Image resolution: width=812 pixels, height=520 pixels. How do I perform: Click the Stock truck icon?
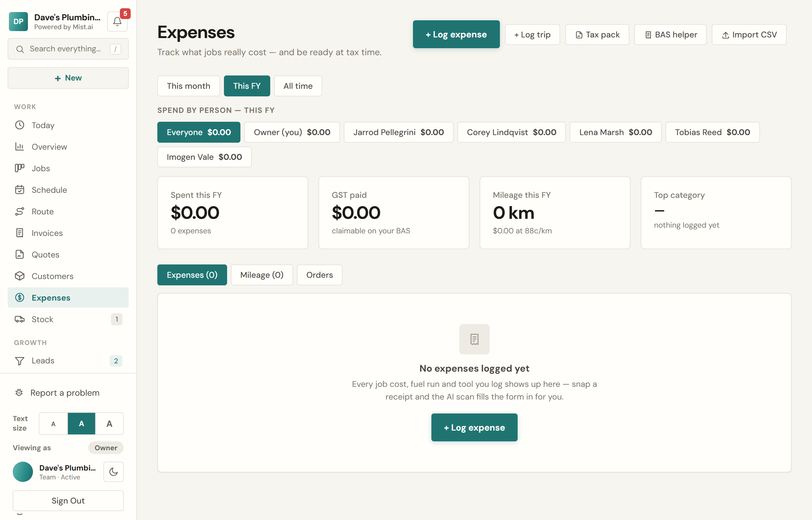pyautogui.click(x=20, y=319)
